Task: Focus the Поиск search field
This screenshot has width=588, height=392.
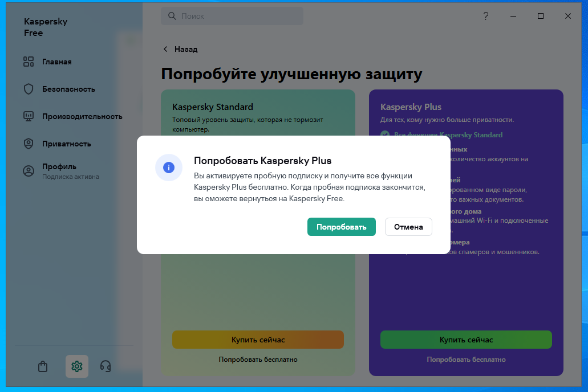Action: [x=232, y=16]
